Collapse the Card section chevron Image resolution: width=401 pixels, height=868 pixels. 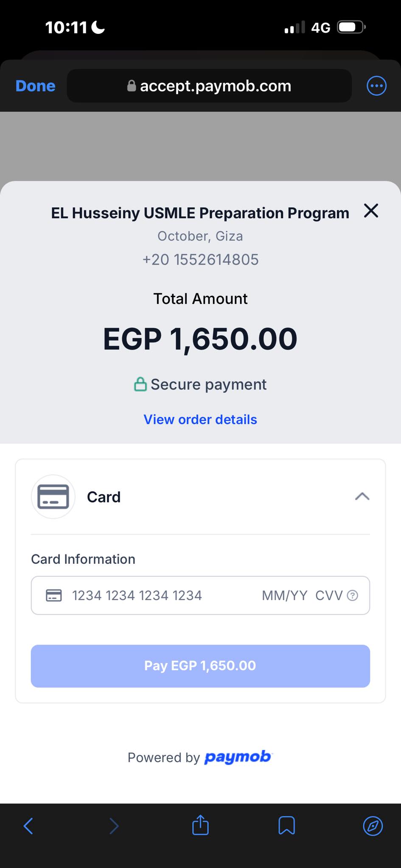click(362, 496)
